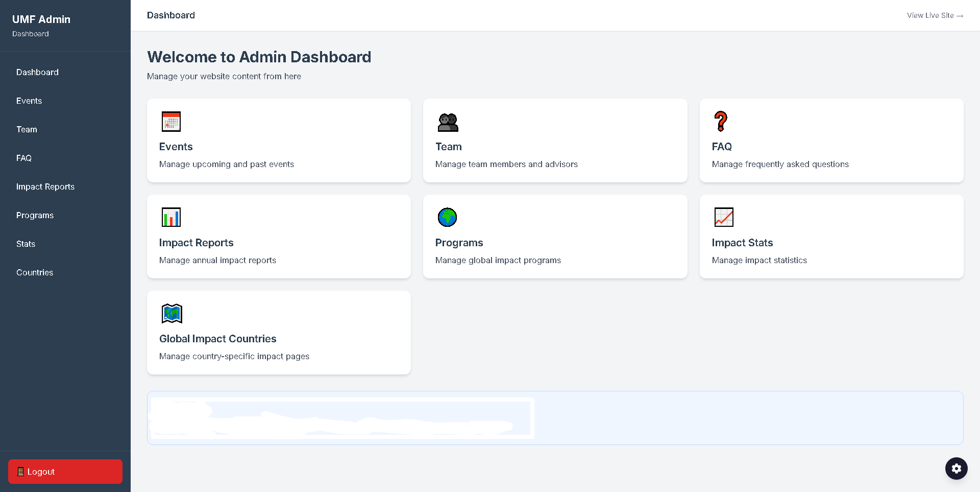Go to Team in sidebar navigation
Image resolution: width=980 pixels, height=492 pixels.
coord(27,129)
